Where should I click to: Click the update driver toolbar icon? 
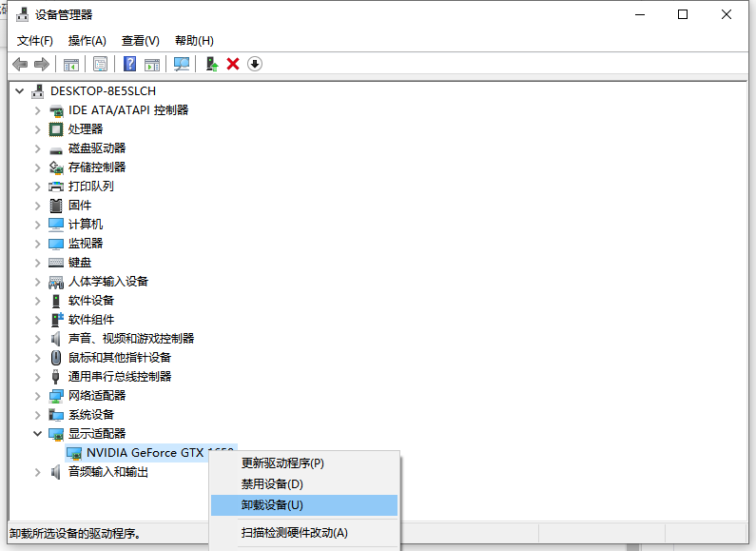point(212,64)
